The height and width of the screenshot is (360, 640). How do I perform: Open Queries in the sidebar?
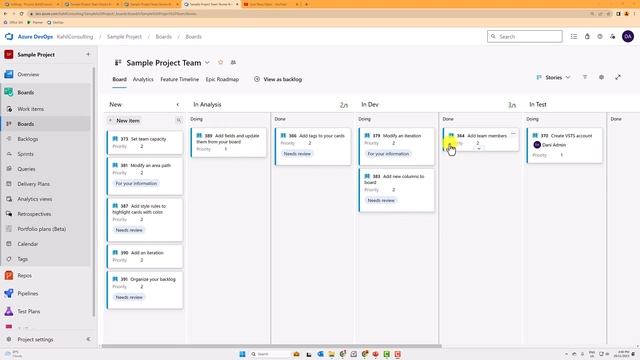[26, 169]
